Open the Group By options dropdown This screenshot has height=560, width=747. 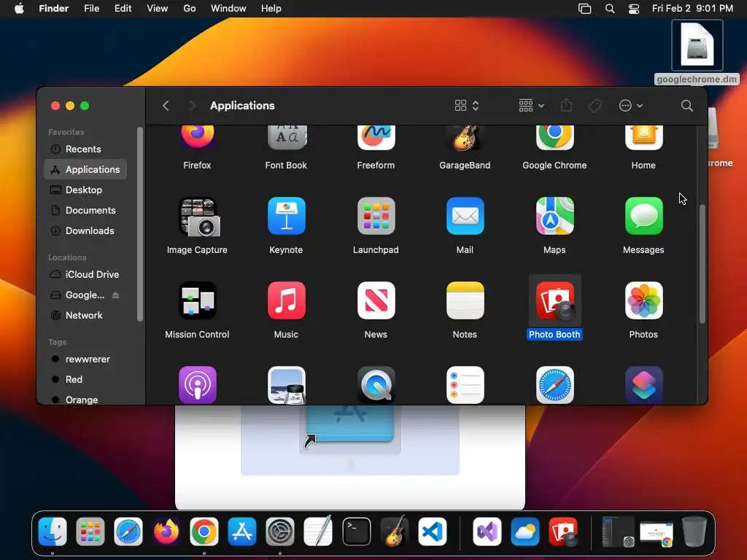pyautogui.click(x=531, y=106)
